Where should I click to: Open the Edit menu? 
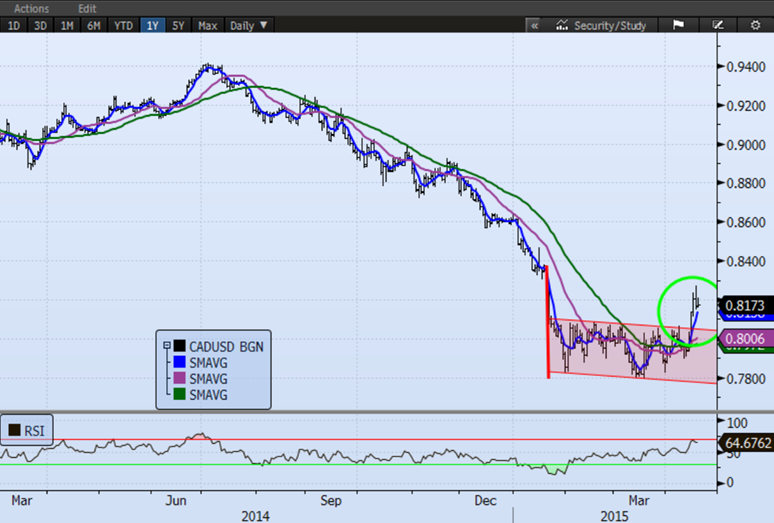(87, 8)
